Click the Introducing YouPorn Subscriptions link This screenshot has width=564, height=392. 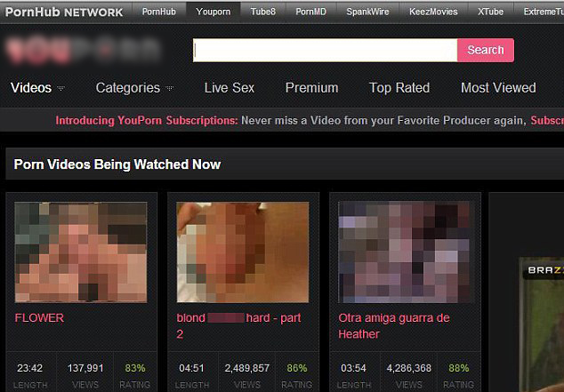147,120
